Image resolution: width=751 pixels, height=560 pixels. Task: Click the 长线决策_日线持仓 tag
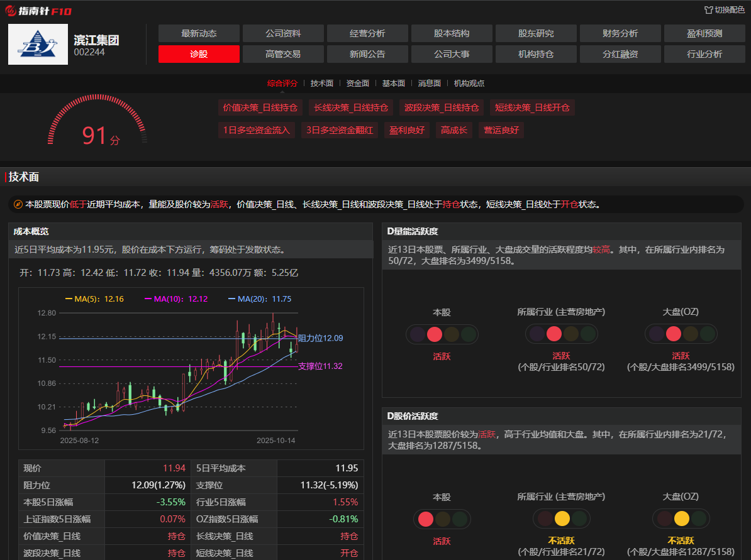point(350,107)
